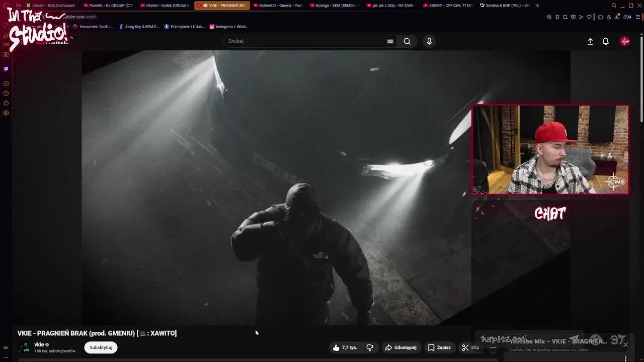Open YouTube upload/create icon

(x=590, y=41)
